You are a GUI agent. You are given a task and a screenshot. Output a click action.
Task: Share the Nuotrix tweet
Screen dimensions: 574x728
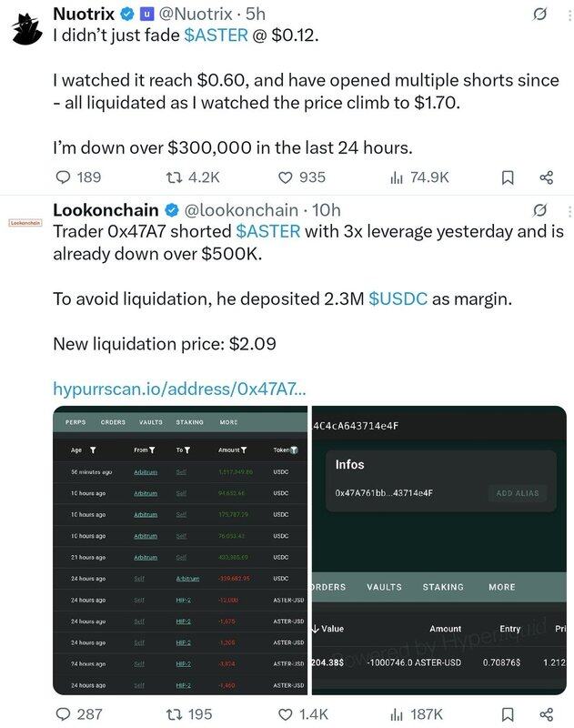click(546, 177)
